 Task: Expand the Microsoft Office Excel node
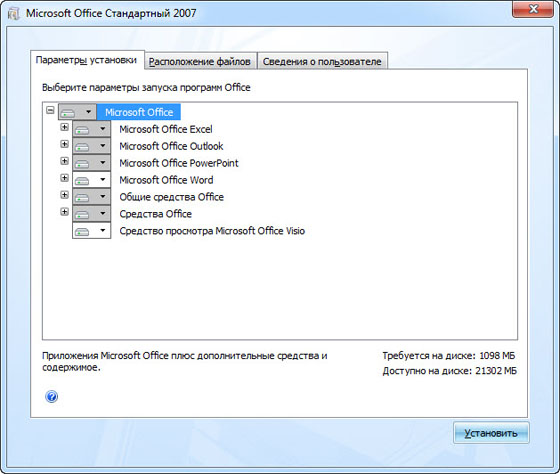click(64, 127)
